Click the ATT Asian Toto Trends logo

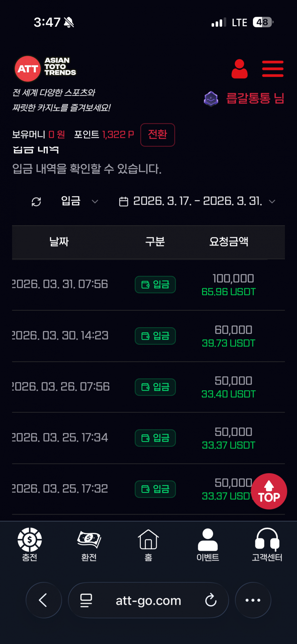[45, 68]
